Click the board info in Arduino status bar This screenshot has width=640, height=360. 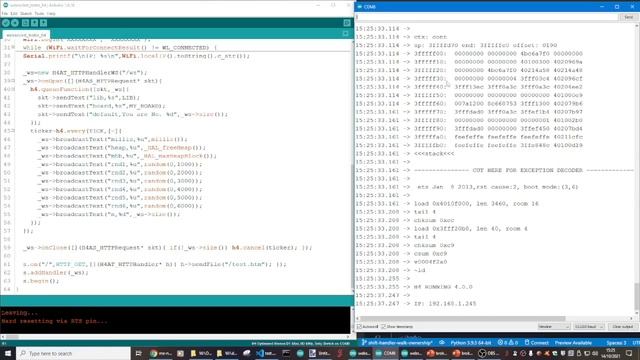click(300, 343)
